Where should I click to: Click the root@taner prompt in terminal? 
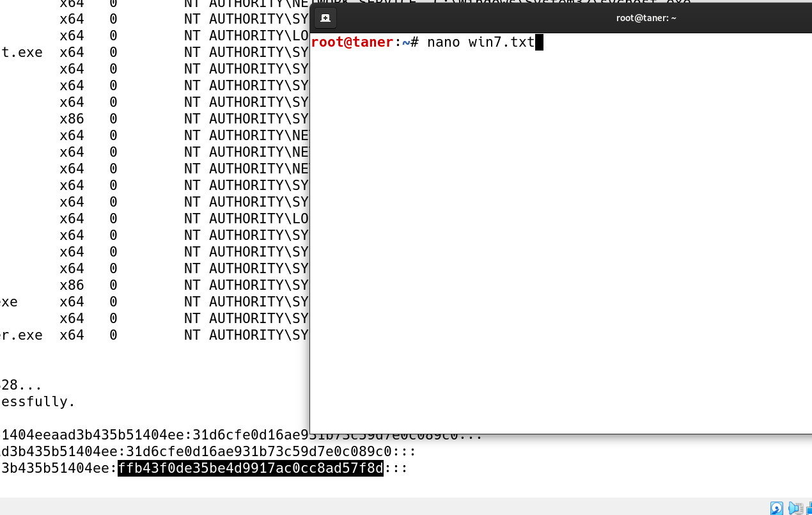pos(352,43)
